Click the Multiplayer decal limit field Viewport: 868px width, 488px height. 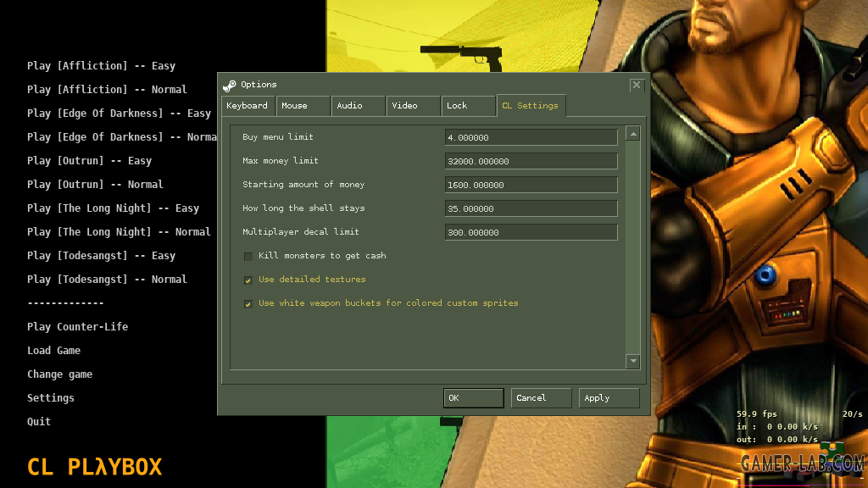click(x=531, y=232)
